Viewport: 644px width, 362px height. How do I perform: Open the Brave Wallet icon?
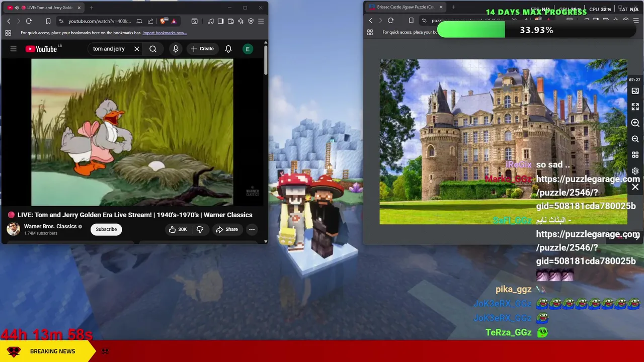coord(230,21)
